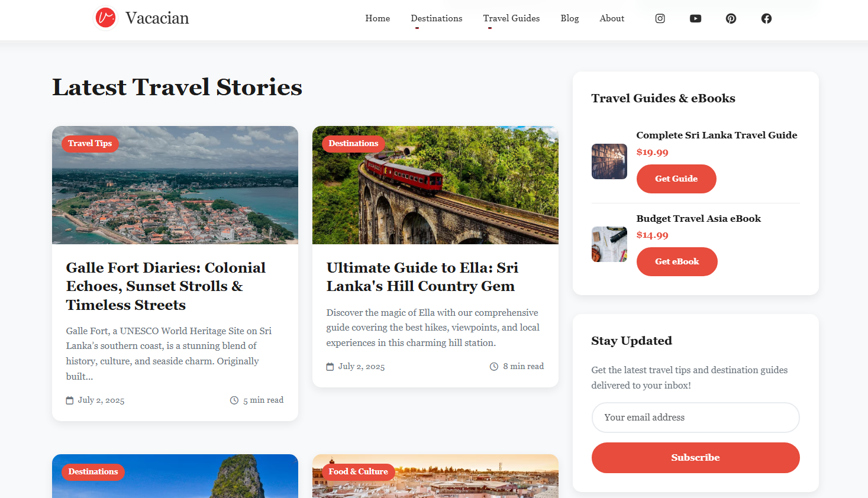Visit the Pinterest page icon
Image resolution: width=868 pixels, height=498 pixels.
pyautogui.click(x=731, y=18)
